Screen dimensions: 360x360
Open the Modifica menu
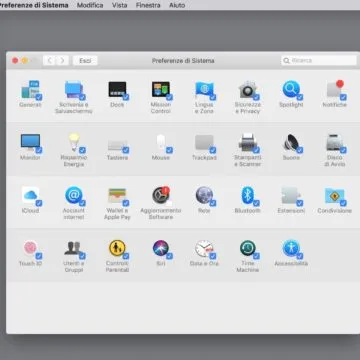[x=90, y=5]
